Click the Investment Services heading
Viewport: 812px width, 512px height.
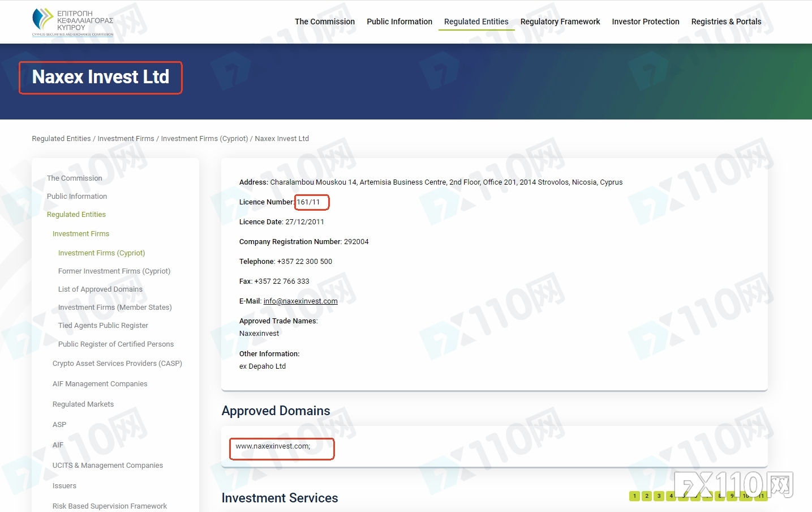pyautogui.click(x=280, y=498)
